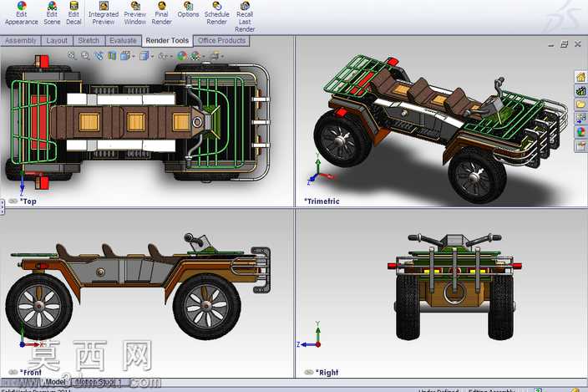Click Recall Last Render
Viewport: 588px width, 392px height.
click(245, 17)
